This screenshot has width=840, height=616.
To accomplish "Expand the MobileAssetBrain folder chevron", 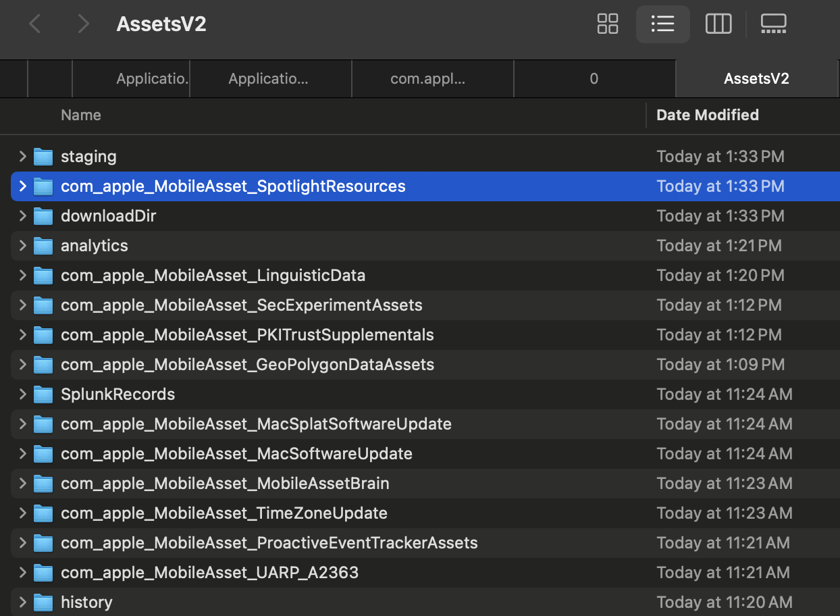I will point(23,484).
